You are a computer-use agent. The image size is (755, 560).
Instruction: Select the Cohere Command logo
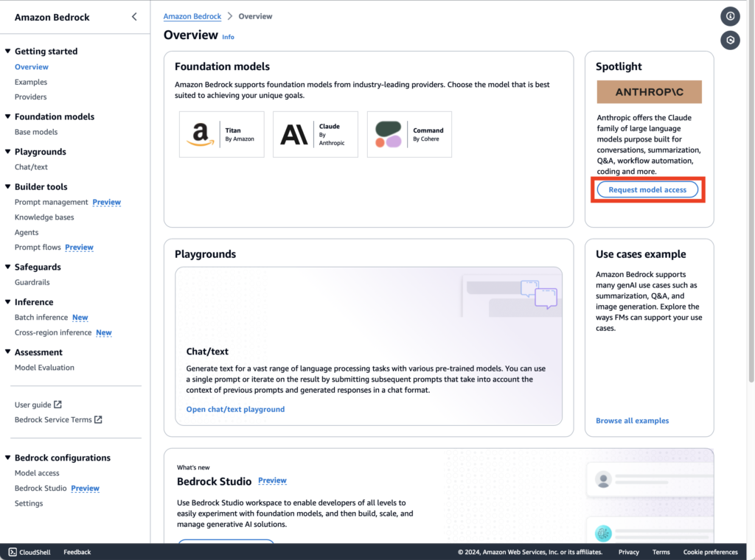[388, 134]
